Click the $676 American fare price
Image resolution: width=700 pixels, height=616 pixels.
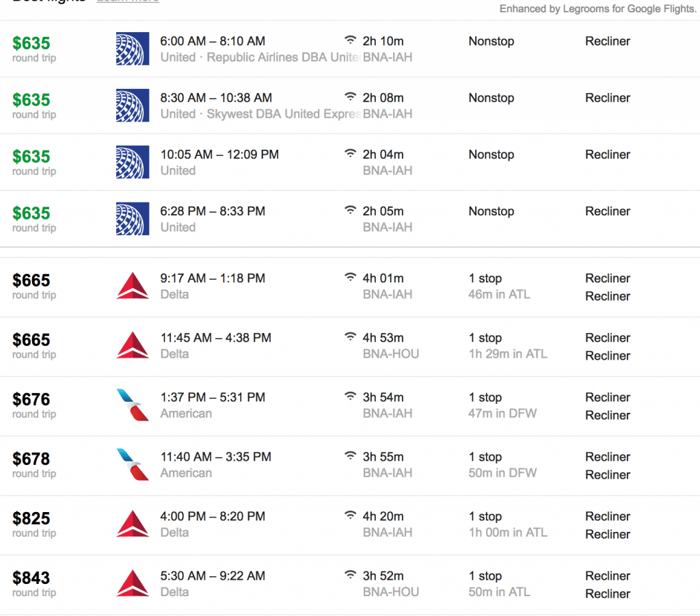(x=31, y=399)
